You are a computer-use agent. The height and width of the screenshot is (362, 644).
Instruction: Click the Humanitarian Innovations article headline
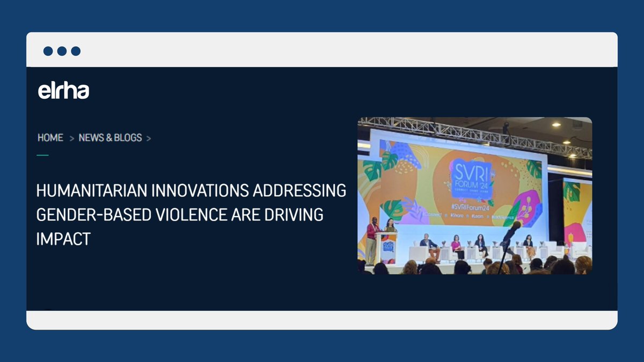click(191, 215)
